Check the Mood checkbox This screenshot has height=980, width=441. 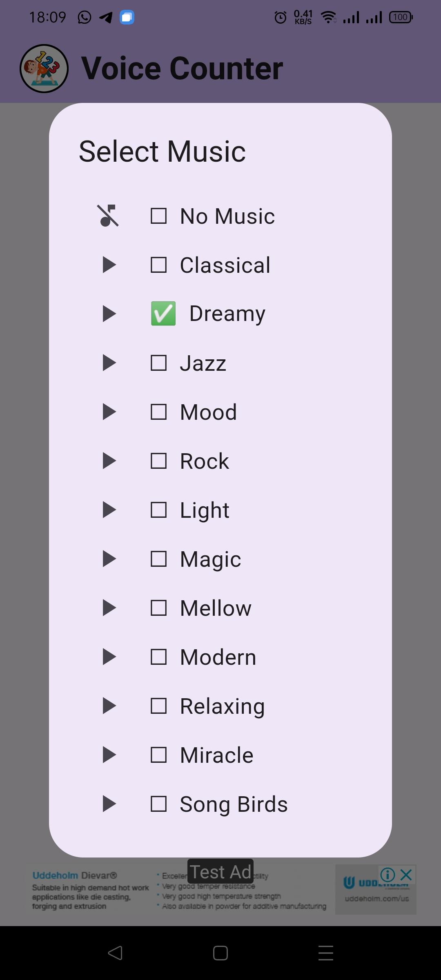point(158,412)
